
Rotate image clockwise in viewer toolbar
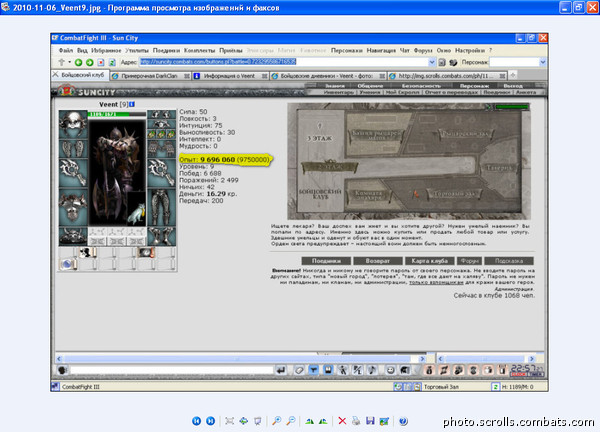point(309,421)
